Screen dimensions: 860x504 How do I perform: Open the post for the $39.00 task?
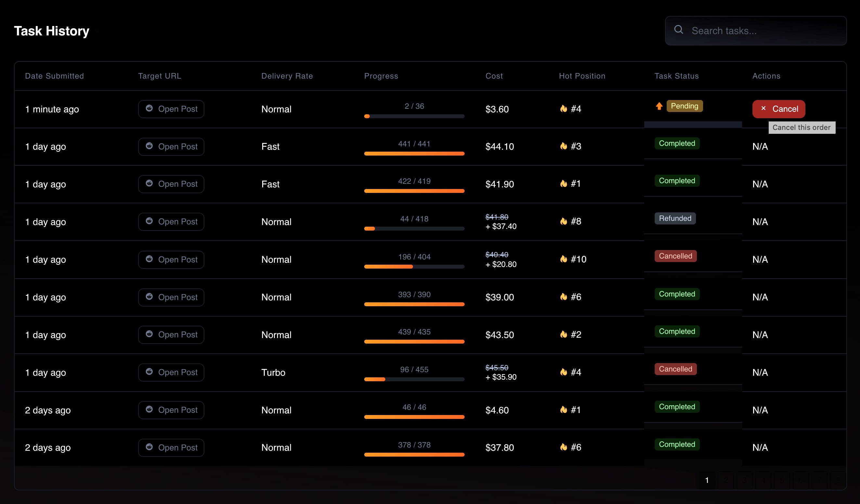[x=171, y=297]
